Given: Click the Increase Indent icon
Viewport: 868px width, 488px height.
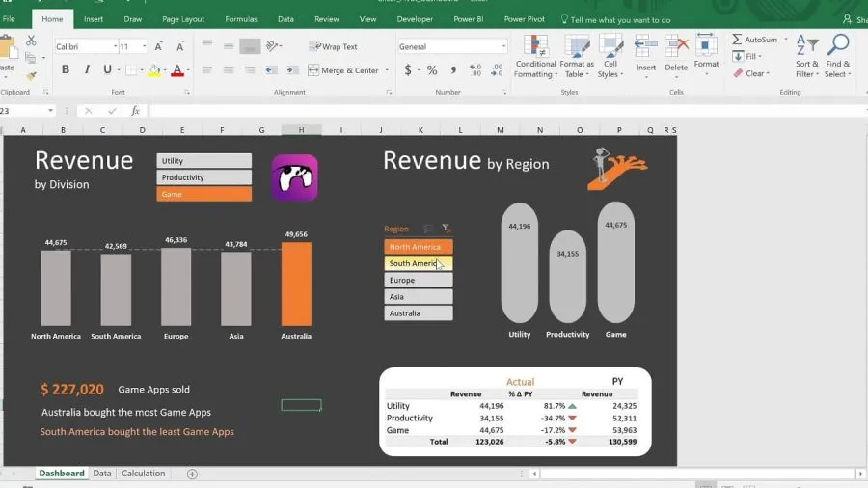Looking at the screenshot, I should tap(291, 70).
